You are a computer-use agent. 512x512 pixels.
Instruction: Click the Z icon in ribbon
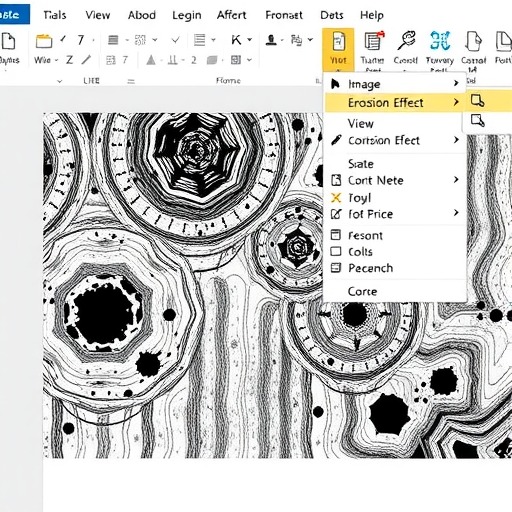(69, 60)
